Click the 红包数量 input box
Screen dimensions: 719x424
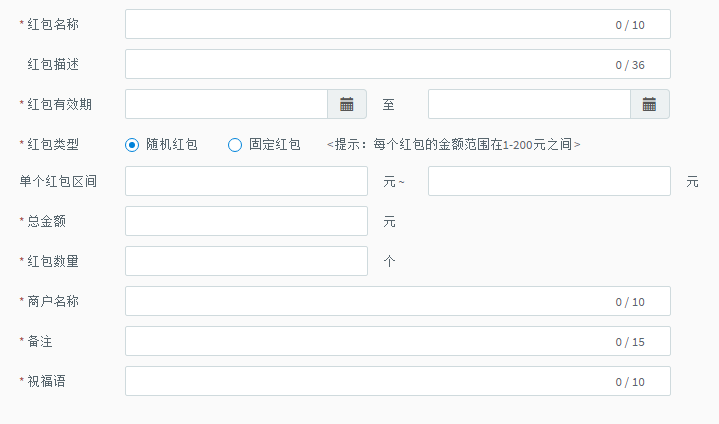pyautogui.click(x=246, y=261)
